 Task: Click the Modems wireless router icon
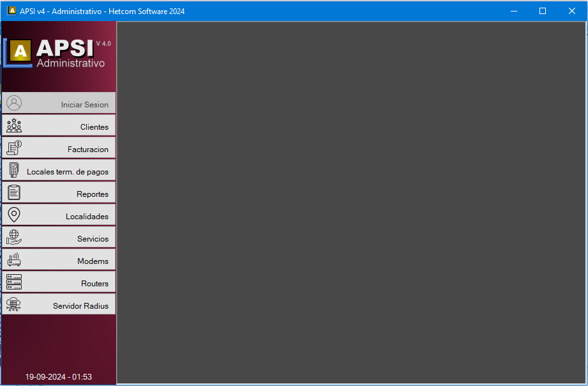point(14,260)
